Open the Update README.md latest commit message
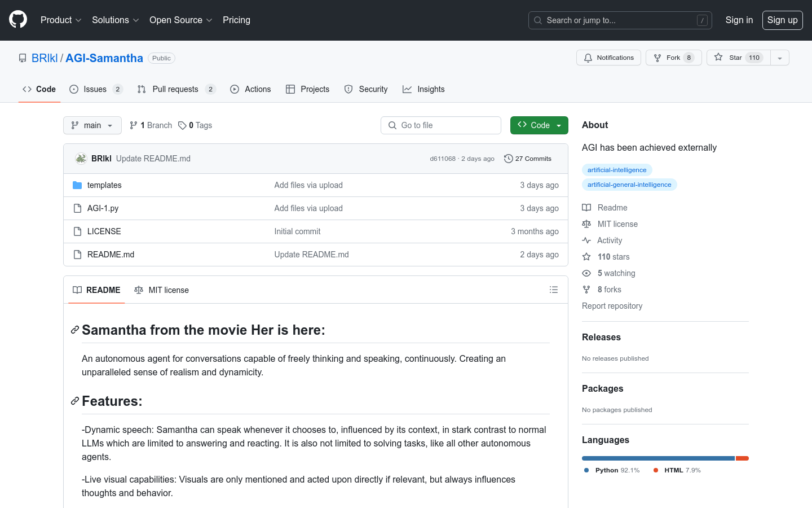Image resolution: width=812 pixels, height=508 pixels. pos(153,159)
